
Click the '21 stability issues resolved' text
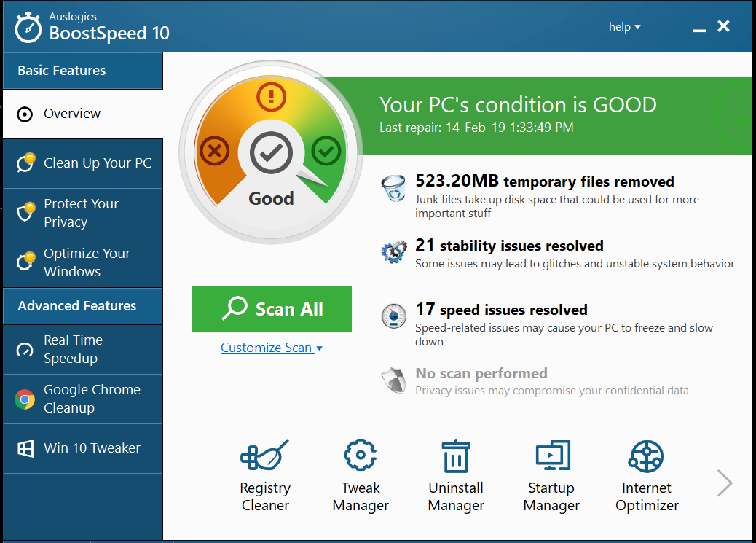(509, 245)
